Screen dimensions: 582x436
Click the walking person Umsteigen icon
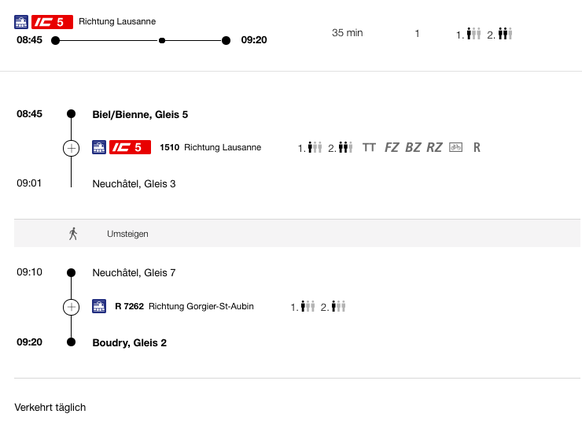coord(73,234)
